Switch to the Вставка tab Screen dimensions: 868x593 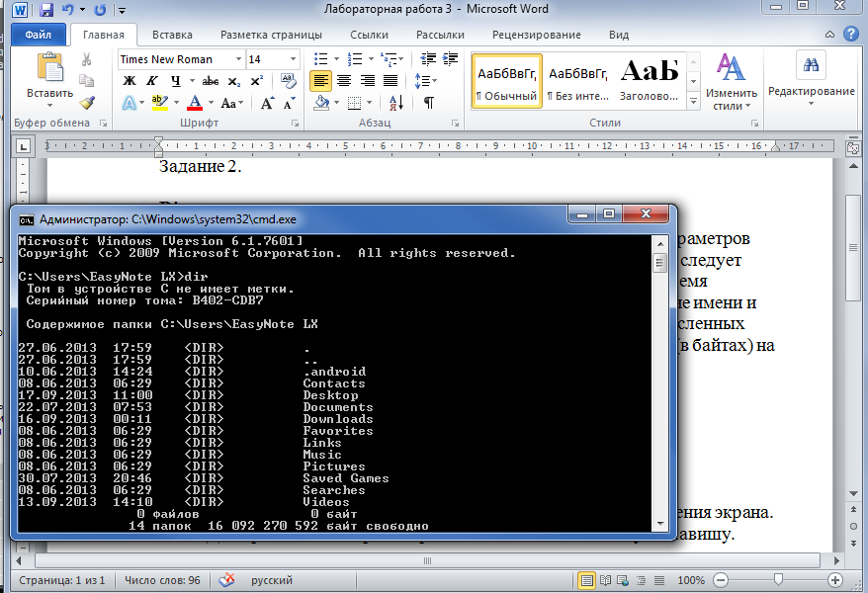pos(172,35)
